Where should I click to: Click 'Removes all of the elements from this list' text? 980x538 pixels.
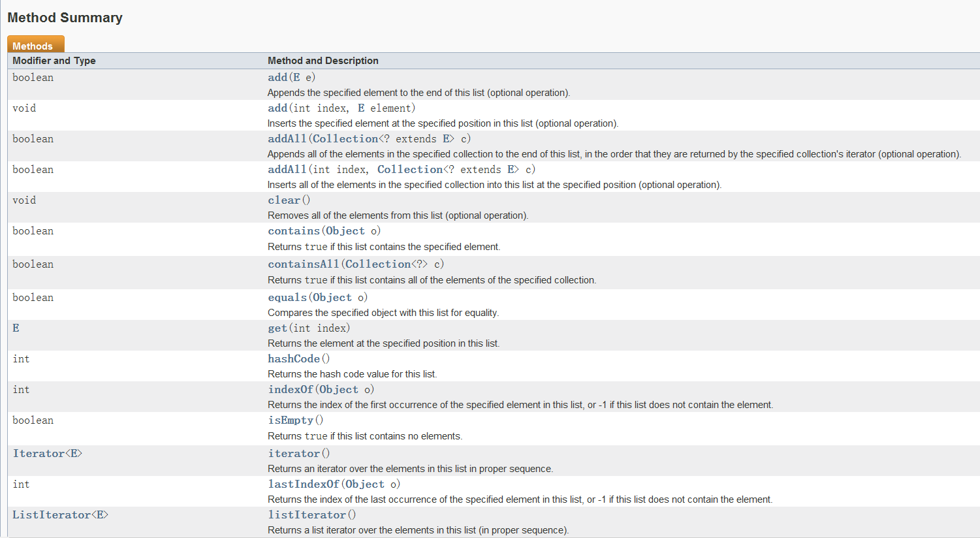click(398, 215)
